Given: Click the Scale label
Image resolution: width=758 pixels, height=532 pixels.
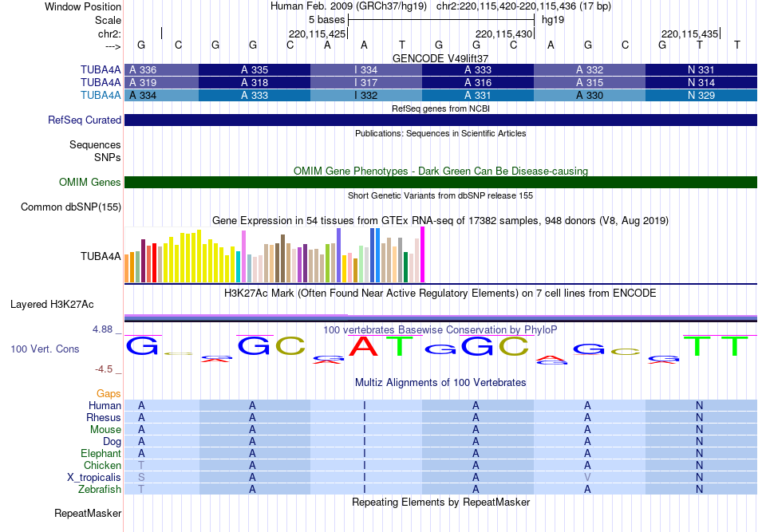Looking at the screenshot, I should (108, 20).
